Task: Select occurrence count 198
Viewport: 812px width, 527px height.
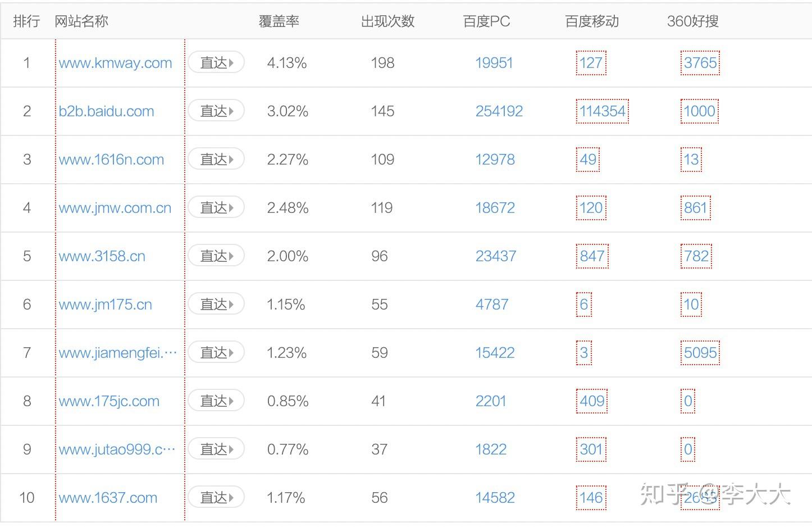Action: (383, 63)
